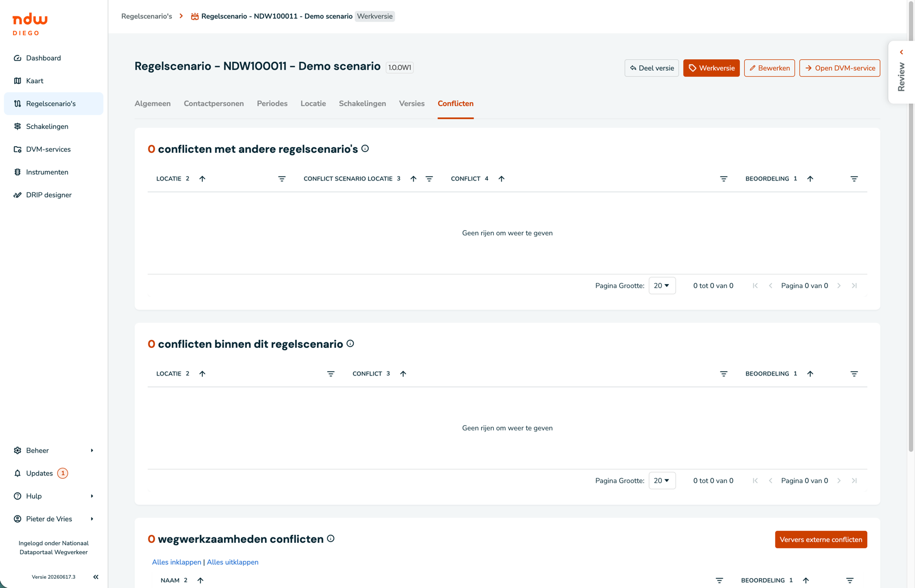Click info icon next to conflicten met andere regelscenario's
This screenshot has width=915, height=588.
tap(365, 148)
